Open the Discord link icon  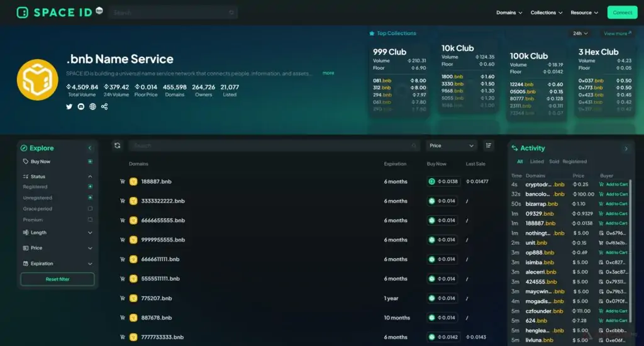81,106
